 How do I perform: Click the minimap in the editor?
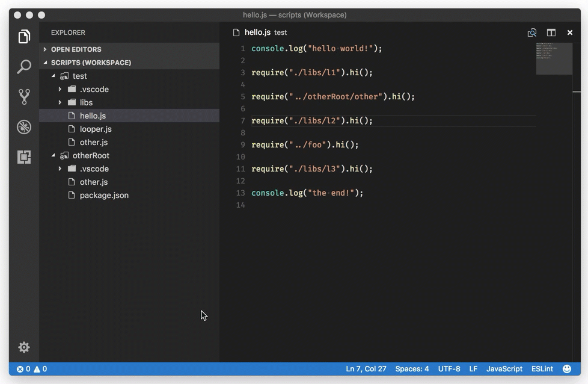pos(553,58)
